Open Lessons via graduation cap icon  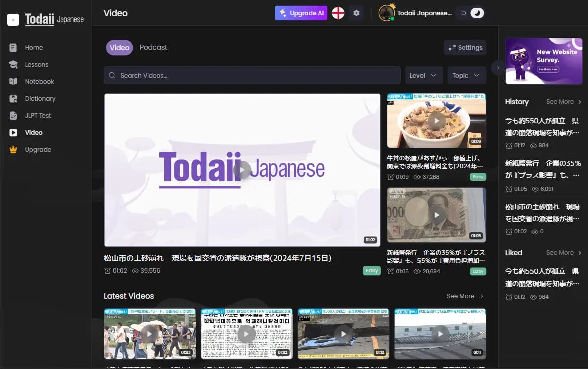tap(14, 65)
